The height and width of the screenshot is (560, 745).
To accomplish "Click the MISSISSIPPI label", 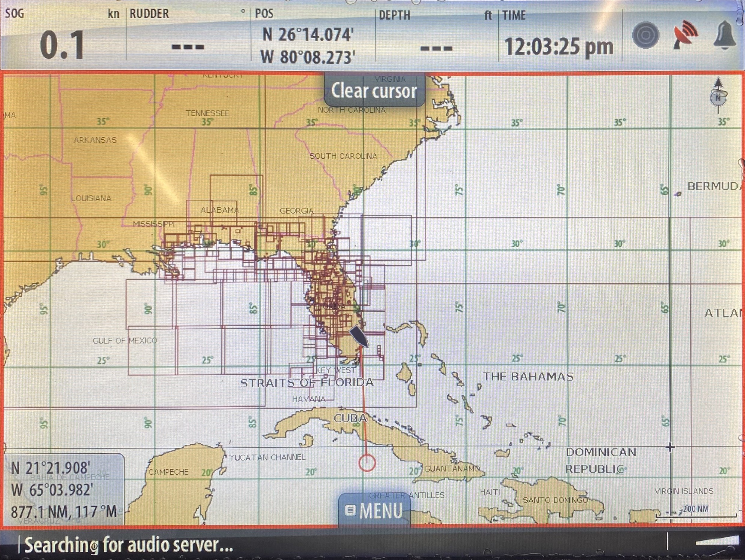I will (154, 224).
